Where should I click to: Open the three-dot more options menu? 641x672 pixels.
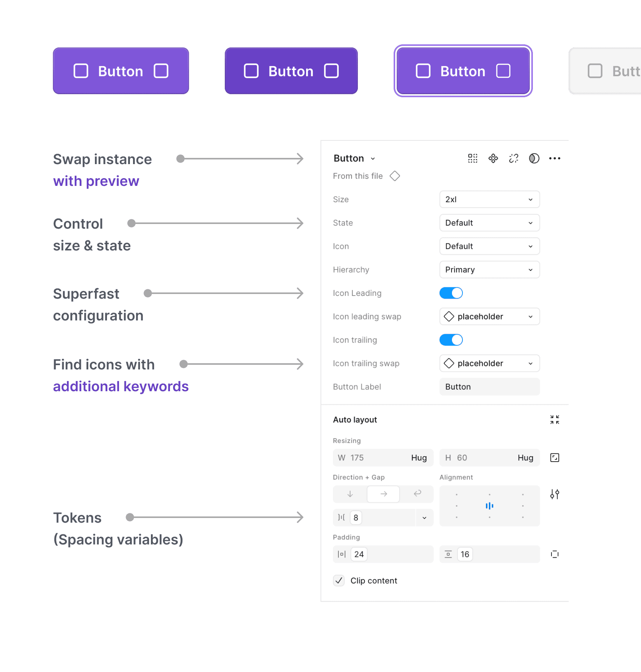[x=555, y=158]
